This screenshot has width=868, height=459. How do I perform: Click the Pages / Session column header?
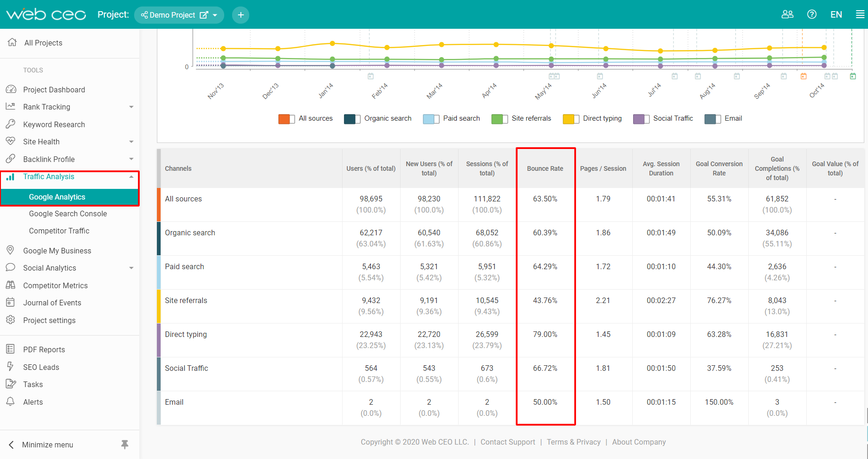[603, 168]
